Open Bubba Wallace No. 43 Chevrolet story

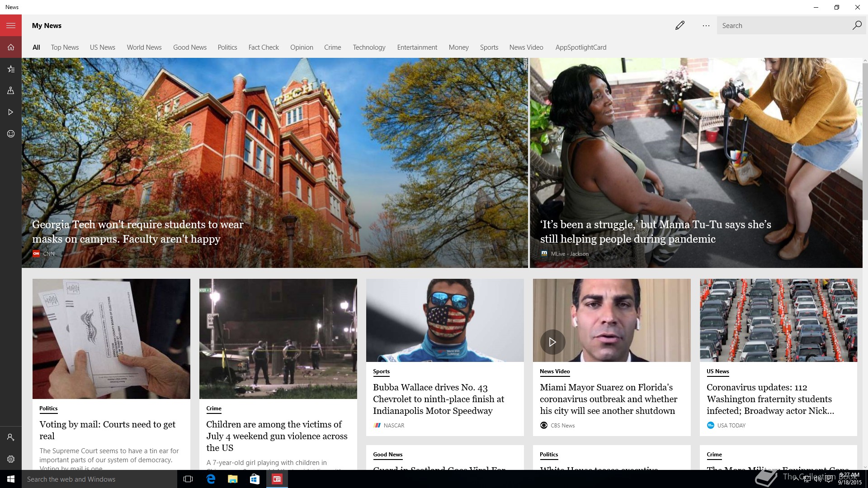coord(439,399)
